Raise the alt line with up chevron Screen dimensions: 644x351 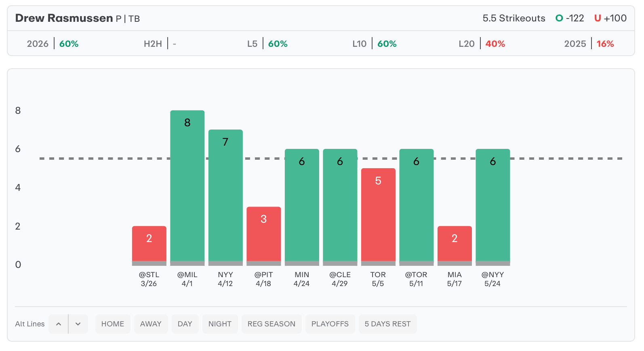59,324
